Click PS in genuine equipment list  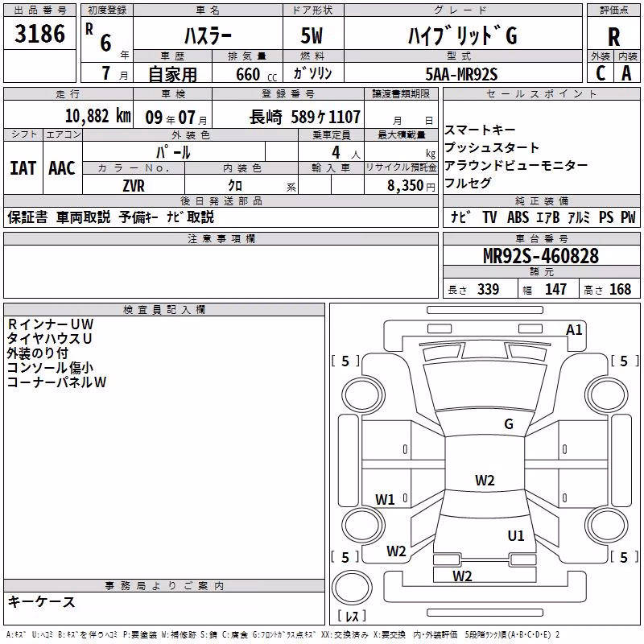tap(606, 217)
